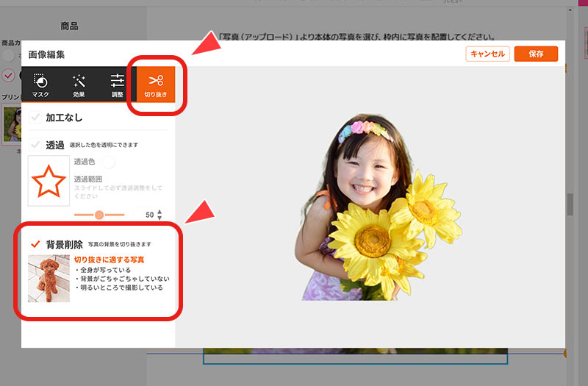
Task: Click the page scrollbar on the right edge
Action: point(570,205)
